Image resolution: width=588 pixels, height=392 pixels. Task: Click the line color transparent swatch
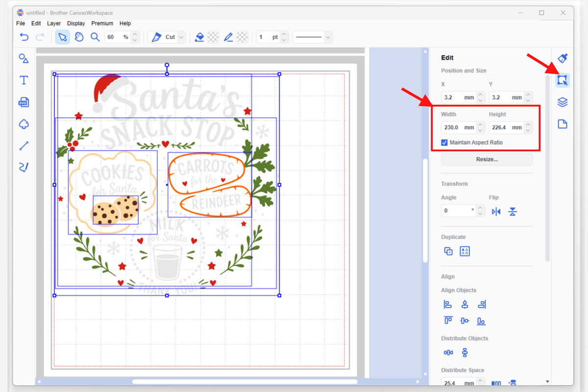point(242,37)
